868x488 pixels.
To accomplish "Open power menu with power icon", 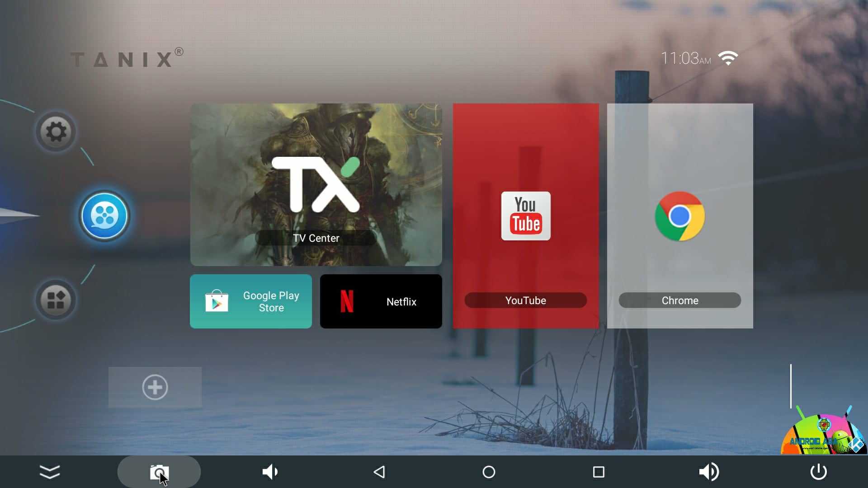I will pos(819,472).
